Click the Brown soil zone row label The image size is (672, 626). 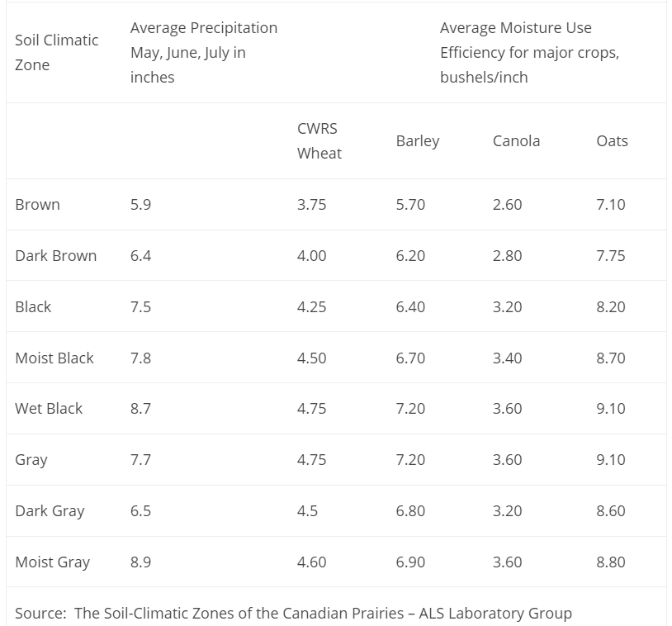pos(37,205)
